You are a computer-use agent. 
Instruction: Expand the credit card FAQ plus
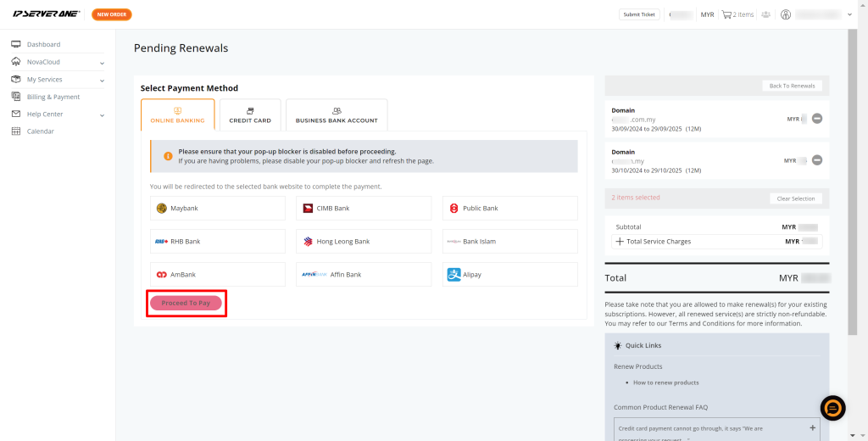pyautogui.click(x=813, y=427)
